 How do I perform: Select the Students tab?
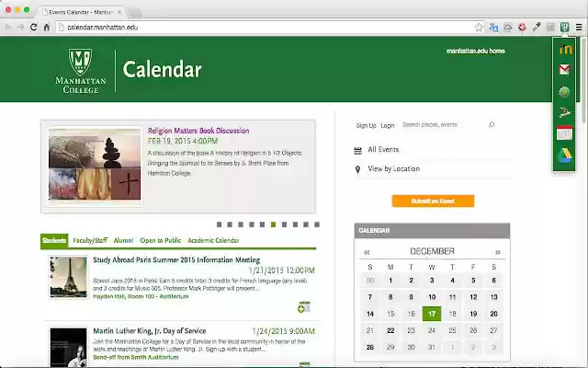coord(54,240)
